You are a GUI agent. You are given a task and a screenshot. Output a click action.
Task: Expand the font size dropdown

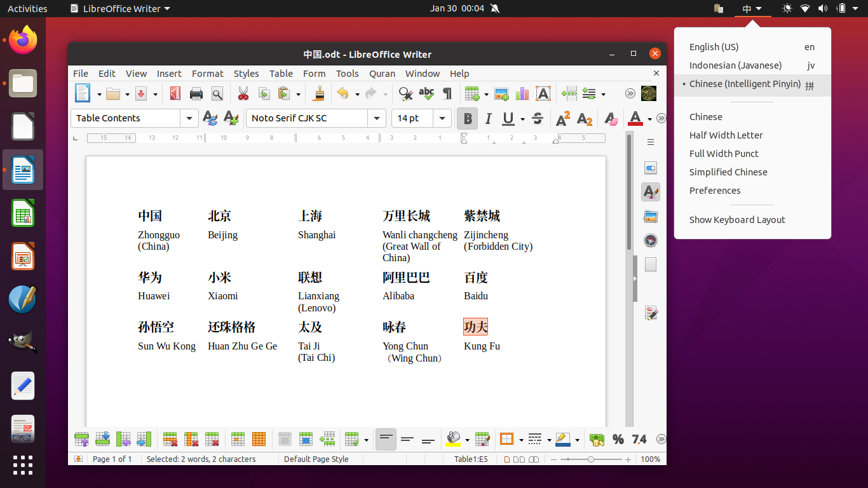[x=442, y=118]
